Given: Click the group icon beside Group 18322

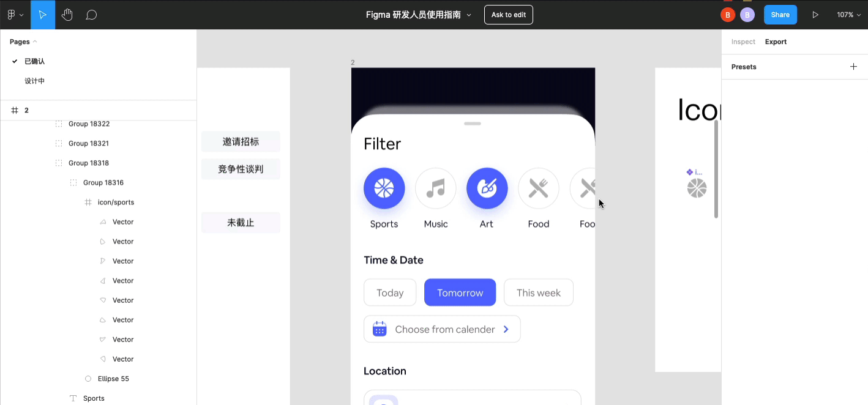Looking at the screenshot, I should pyautogui.click(x=59, y=124).
